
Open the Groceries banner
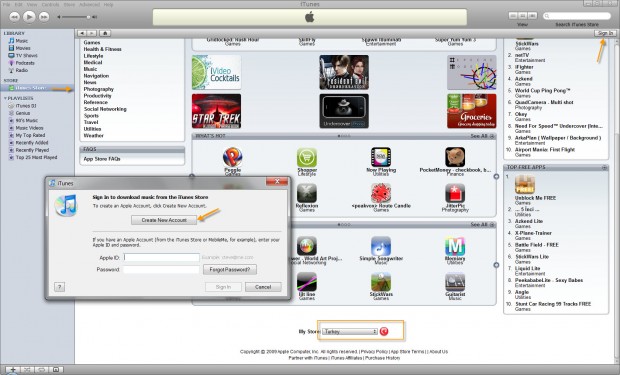coord(472,111)
